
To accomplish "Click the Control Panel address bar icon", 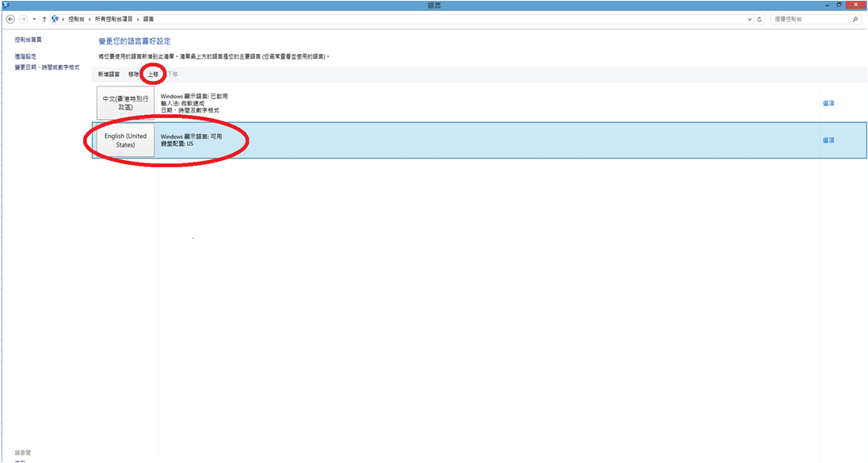I will 56,19.
